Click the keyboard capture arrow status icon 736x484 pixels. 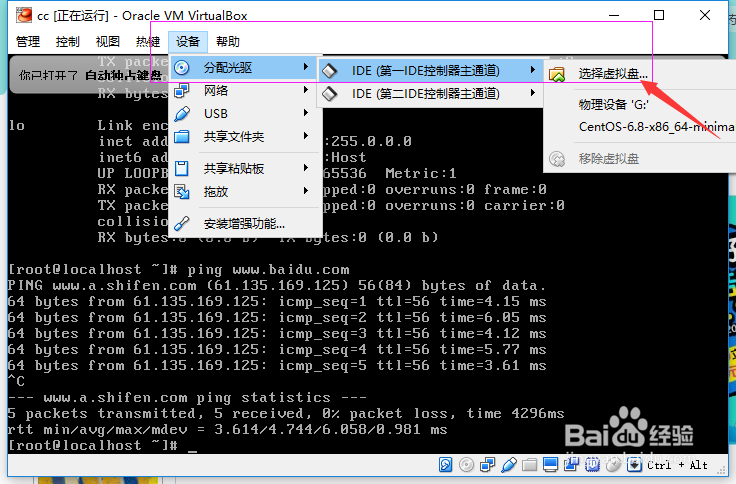(x=634, y=465)
